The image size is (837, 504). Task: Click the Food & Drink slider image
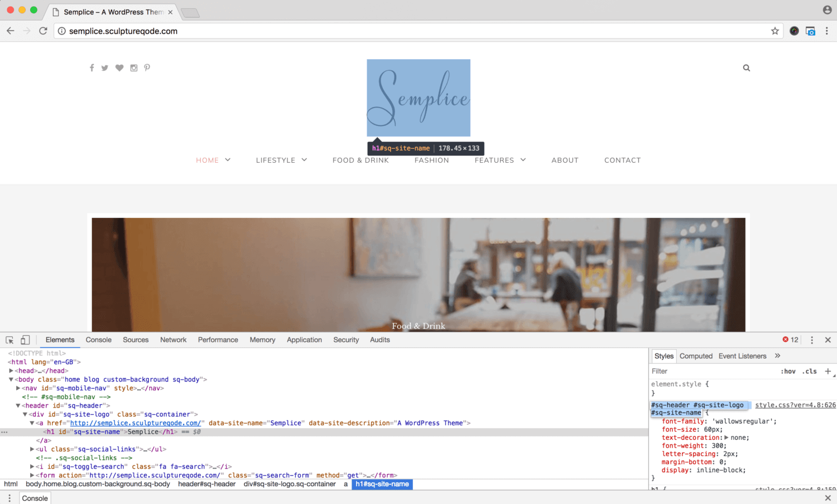[419, 275]
